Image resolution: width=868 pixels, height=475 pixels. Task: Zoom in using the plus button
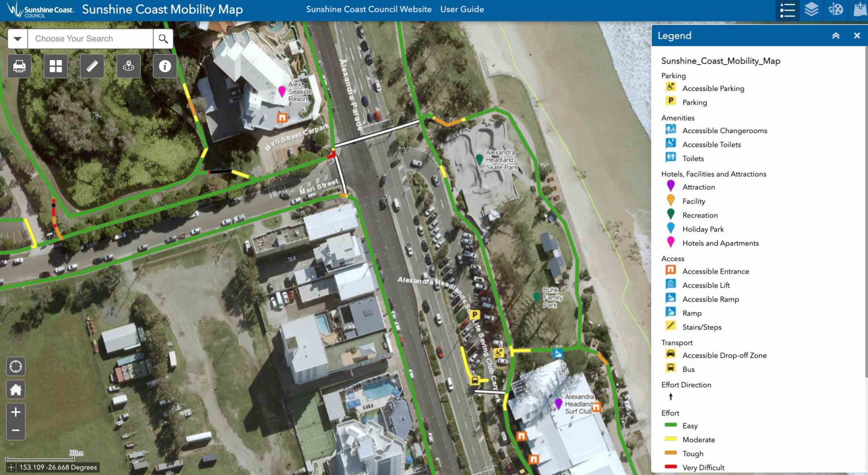[x=15, y=412]
